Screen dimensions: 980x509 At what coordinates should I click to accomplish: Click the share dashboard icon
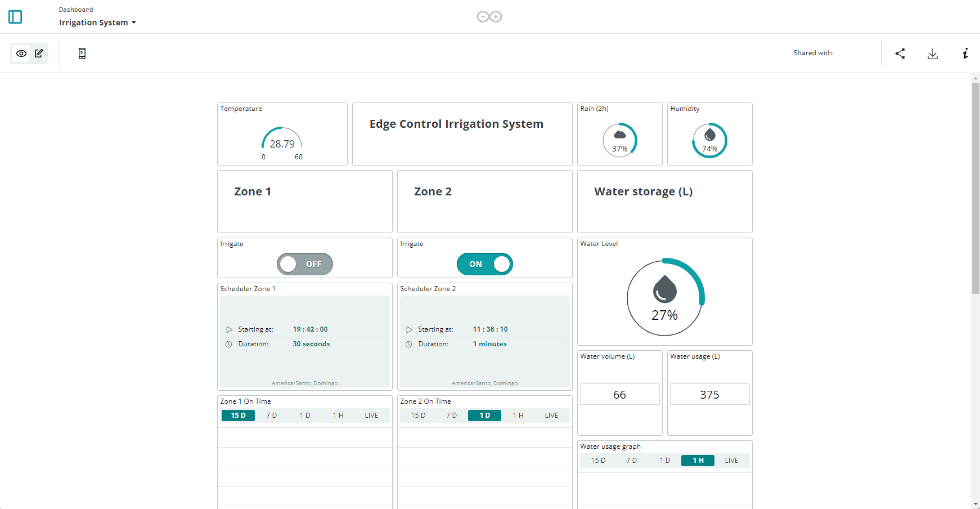pyautogui.click(x=900, y=53)
